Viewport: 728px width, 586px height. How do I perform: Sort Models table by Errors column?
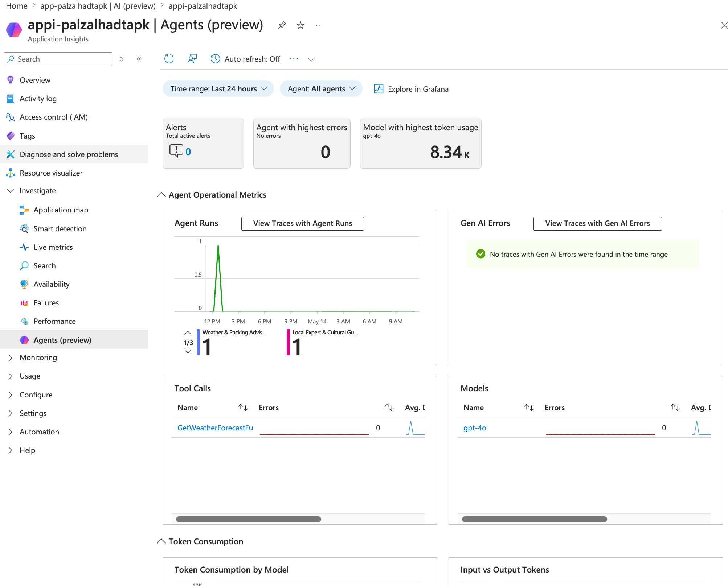[x=675, y=408]
